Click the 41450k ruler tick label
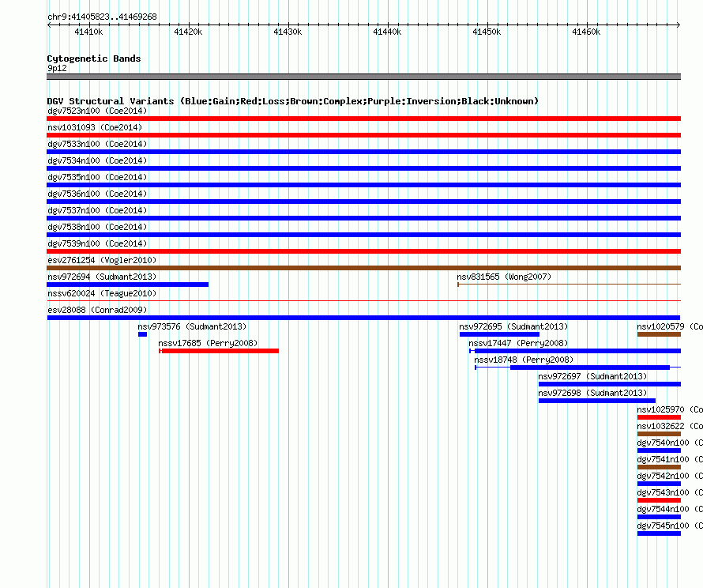 487,32
